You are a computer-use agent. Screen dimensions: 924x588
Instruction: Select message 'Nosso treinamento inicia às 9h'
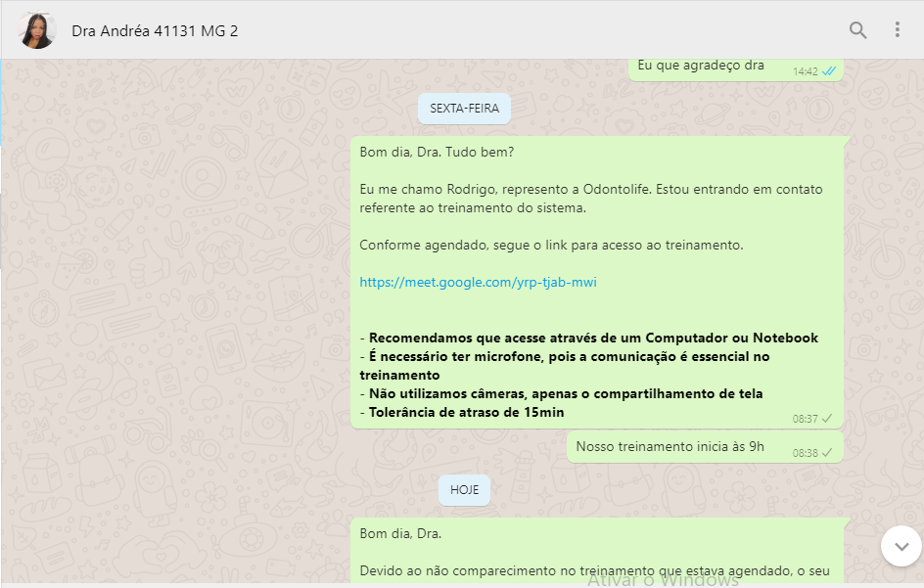click(x=670, y=446)
